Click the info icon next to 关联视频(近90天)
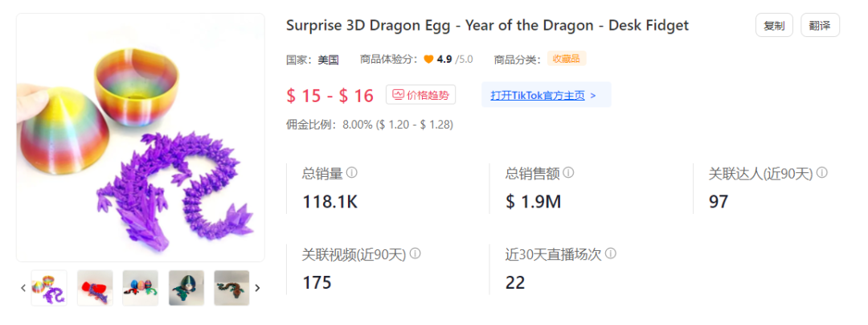 coord(415,253)
